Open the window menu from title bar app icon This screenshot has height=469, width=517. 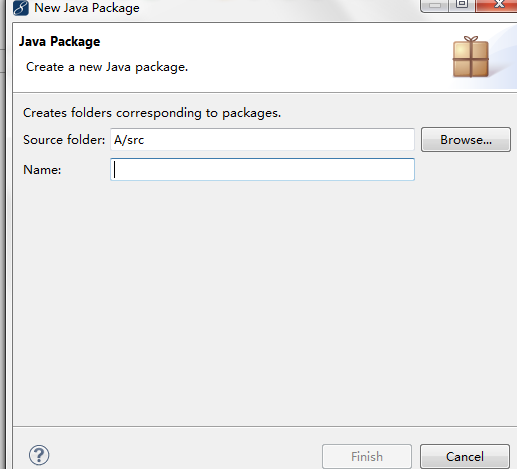[21, 8]
